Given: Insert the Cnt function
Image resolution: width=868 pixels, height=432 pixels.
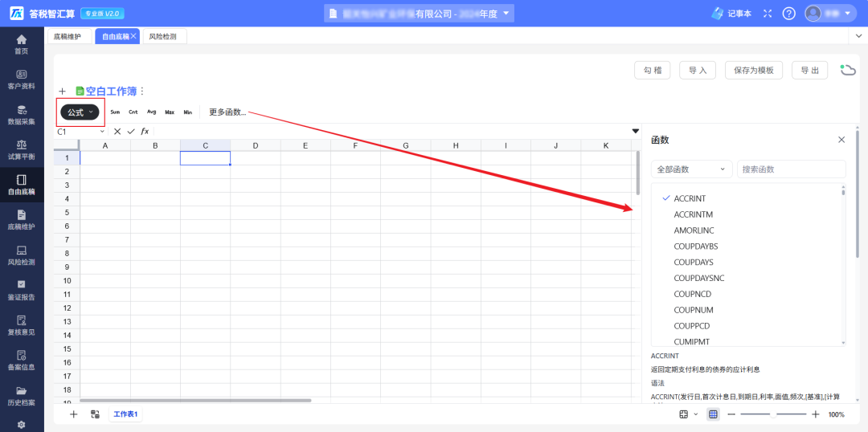Looking at the screenshot, I should pos(133,112).
